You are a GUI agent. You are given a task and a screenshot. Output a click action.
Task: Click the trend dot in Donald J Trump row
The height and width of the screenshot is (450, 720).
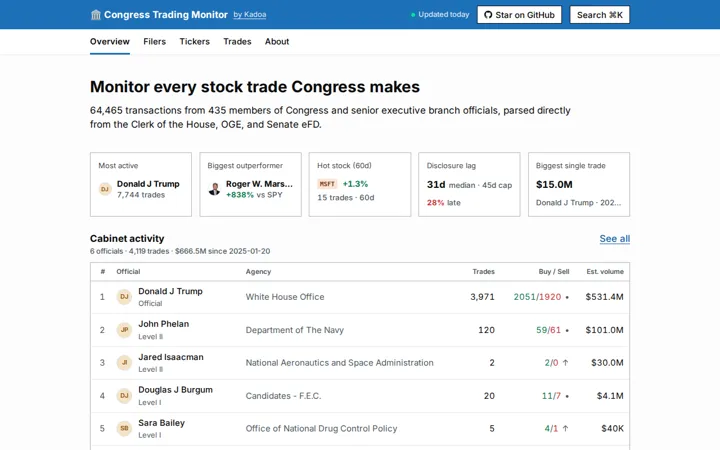(567, 298)
